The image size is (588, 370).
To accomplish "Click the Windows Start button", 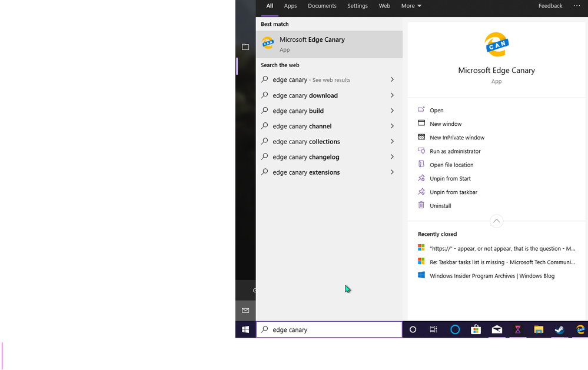I will 245,329.
